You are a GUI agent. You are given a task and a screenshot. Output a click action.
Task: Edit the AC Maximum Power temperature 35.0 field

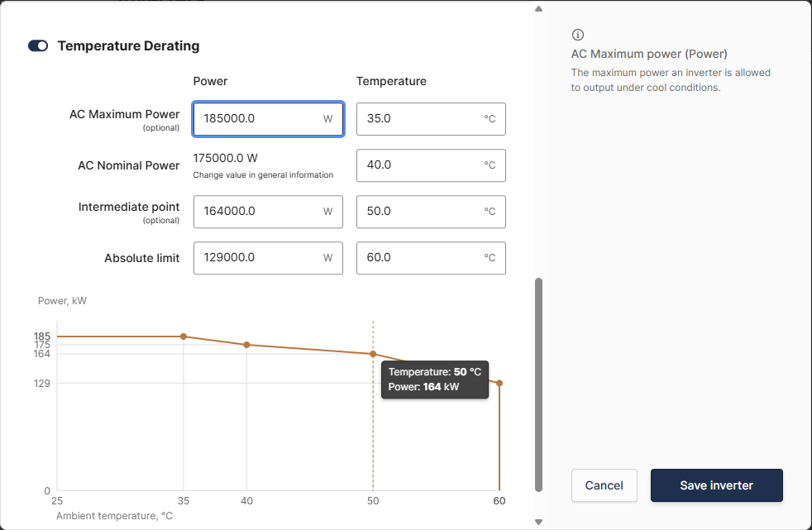pos(431,119)
